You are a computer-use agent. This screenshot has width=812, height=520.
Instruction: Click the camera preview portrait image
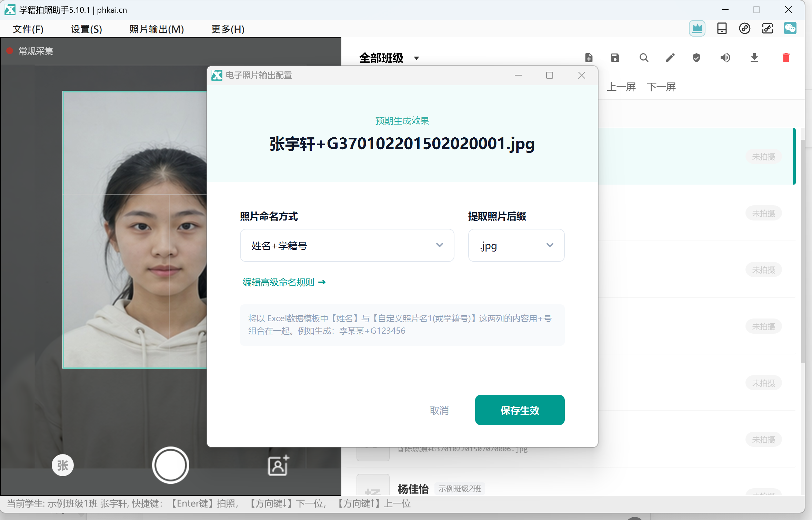point(135,230)
